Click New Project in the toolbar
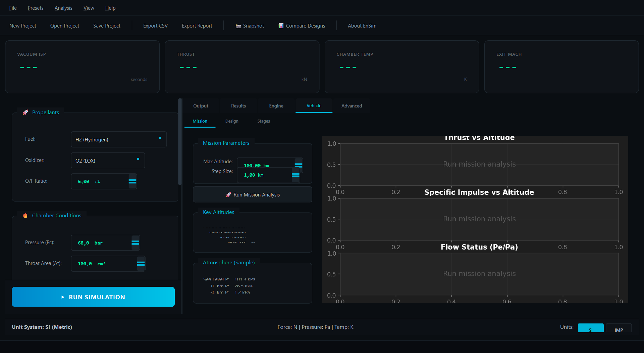Screen dimensions: 644x353 23,26
